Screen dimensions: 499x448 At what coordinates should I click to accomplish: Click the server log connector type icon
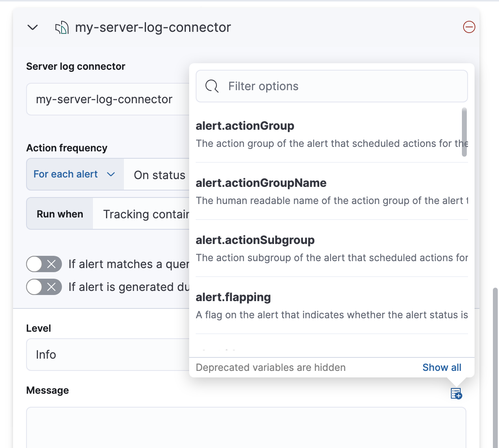(x=62, y=28)
